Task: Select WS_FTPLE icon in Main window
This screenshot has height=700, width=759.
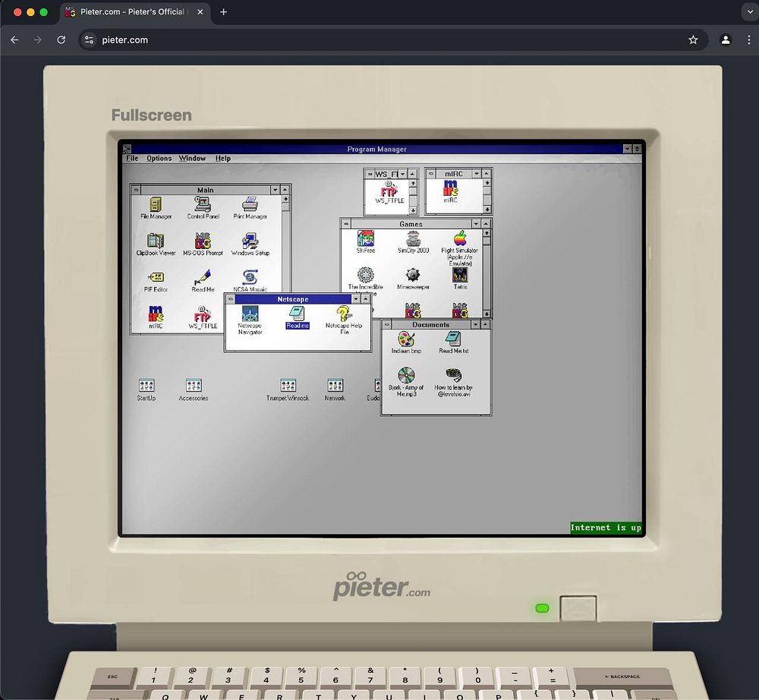Action: (x=203, y=317)
